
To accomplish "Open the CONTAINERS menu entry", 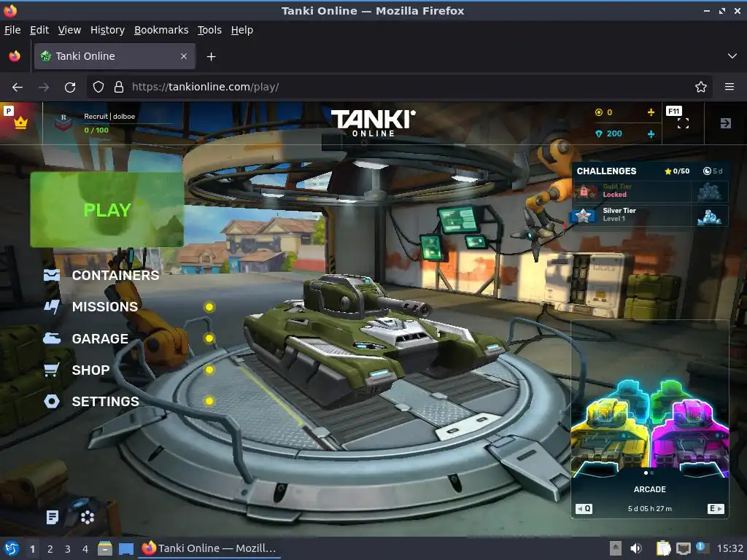I will pos(115,275).
